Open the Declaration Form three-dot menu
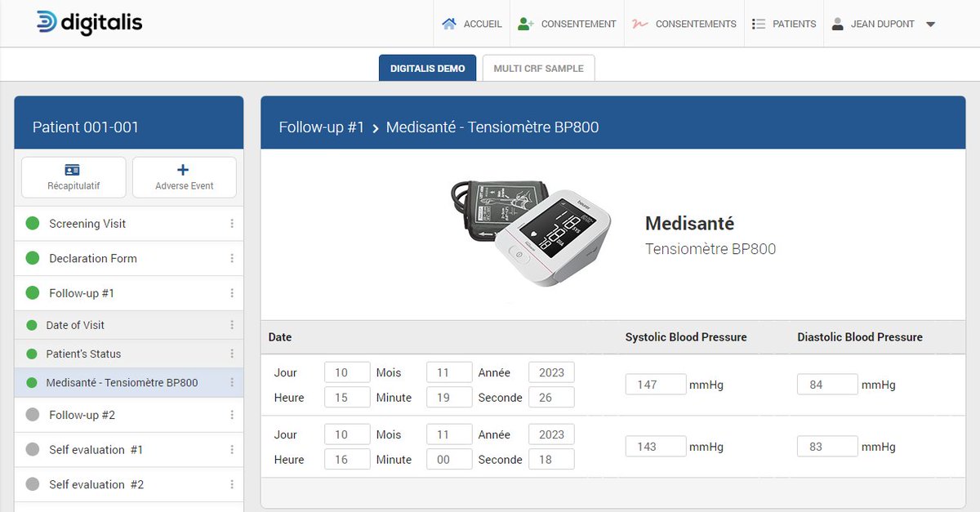980x512 pixels. 232,258
